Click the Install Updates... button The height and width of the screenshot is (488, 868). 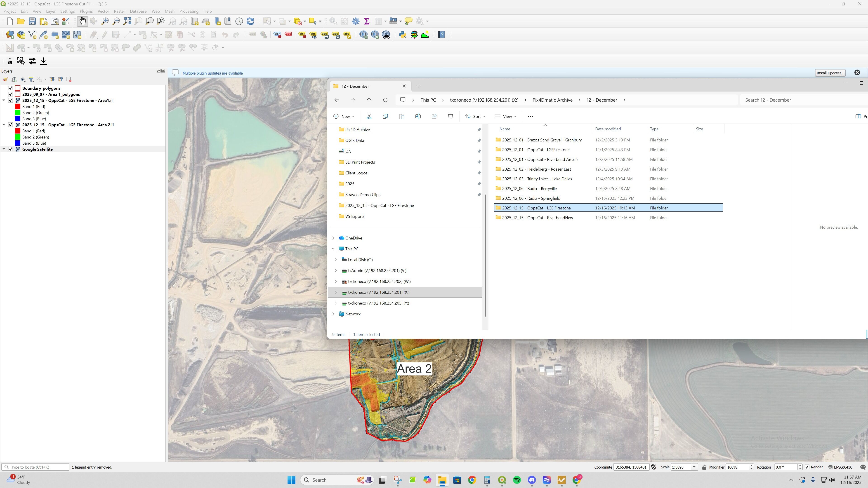(x=830, y=73)
